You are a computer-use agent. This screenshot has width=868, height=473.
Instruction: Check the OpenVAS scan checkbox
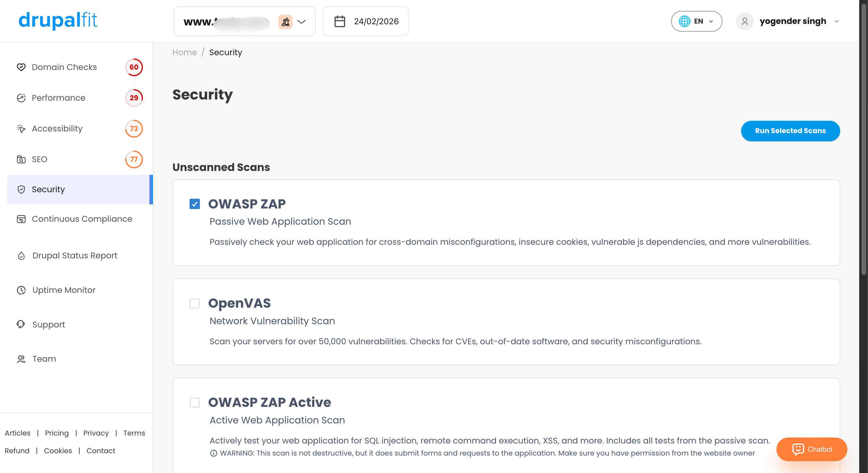point(195,303)
